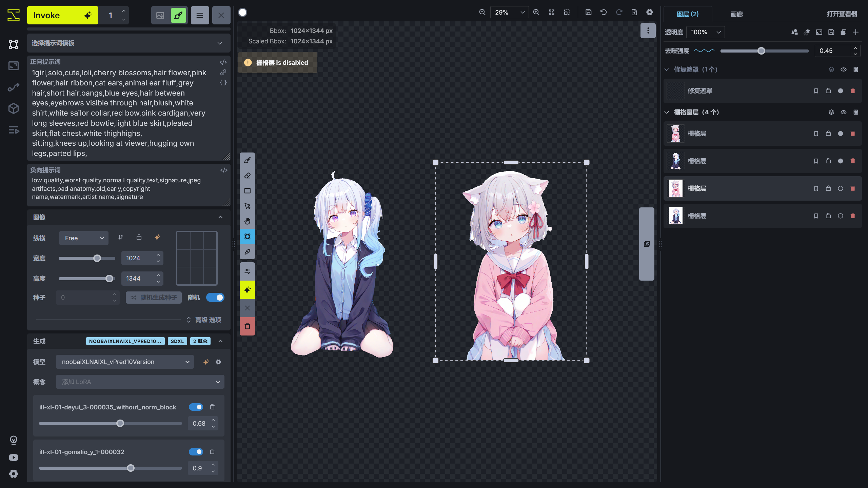Click the fit-canvas-to-view icon in top toolbar
Screen dimensions: 868x488
tap(552, 12)
